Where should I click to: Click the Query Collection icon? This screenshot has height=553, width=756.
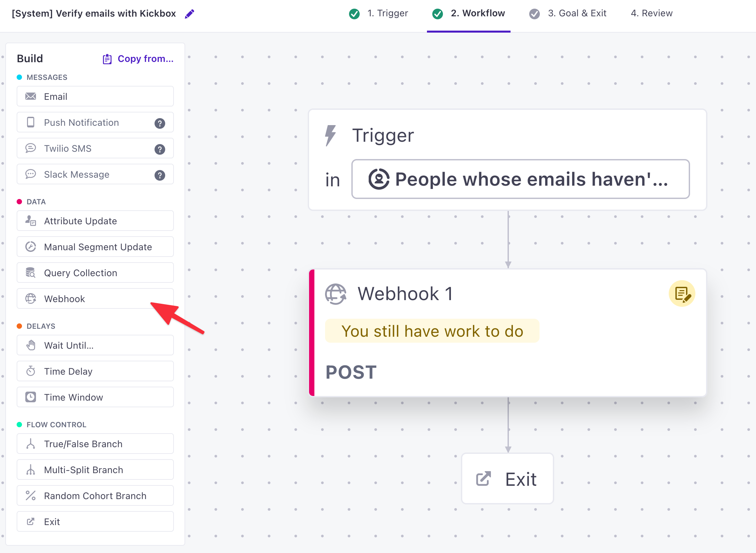pyautogui.click(x=31, y=273)
